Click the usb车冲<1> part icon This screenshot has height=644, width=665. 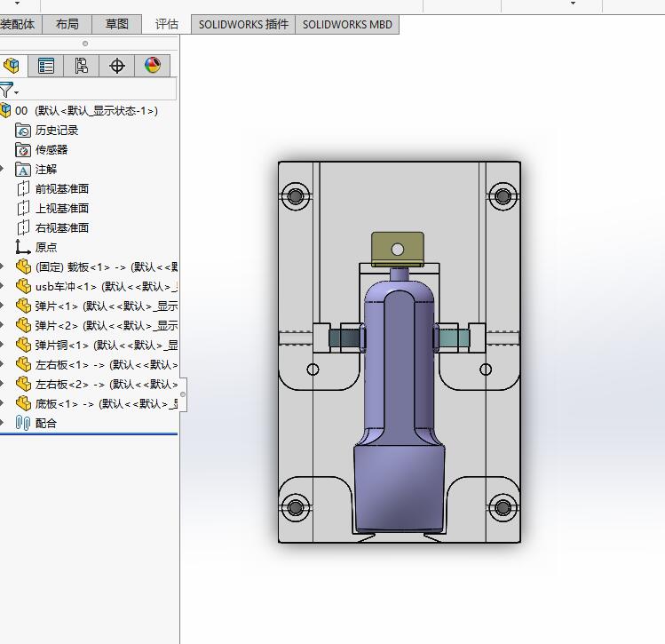click(23, 286)
